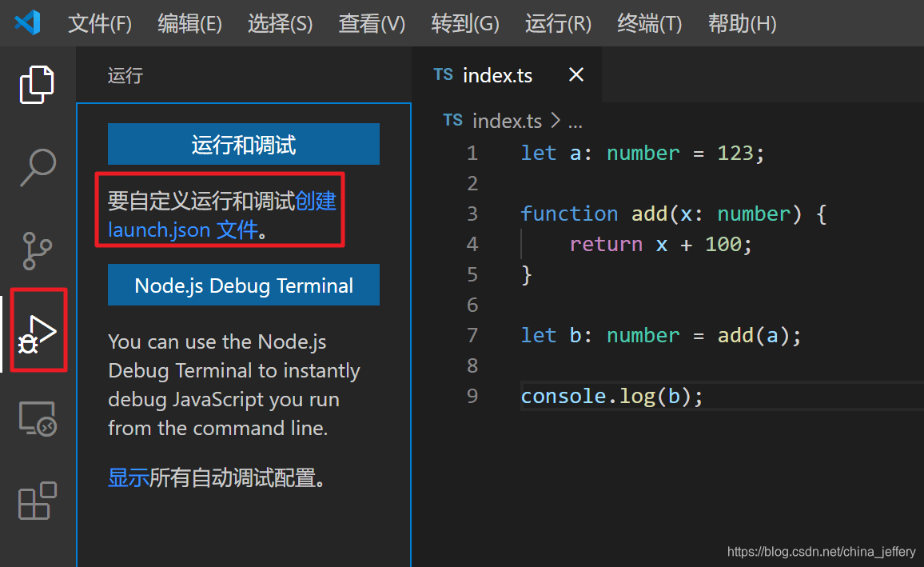The height and width of the screenshot is (567, 924).
Task: Open the Explorer files icon
Action: pyautogui.click(x=37, y=85)
